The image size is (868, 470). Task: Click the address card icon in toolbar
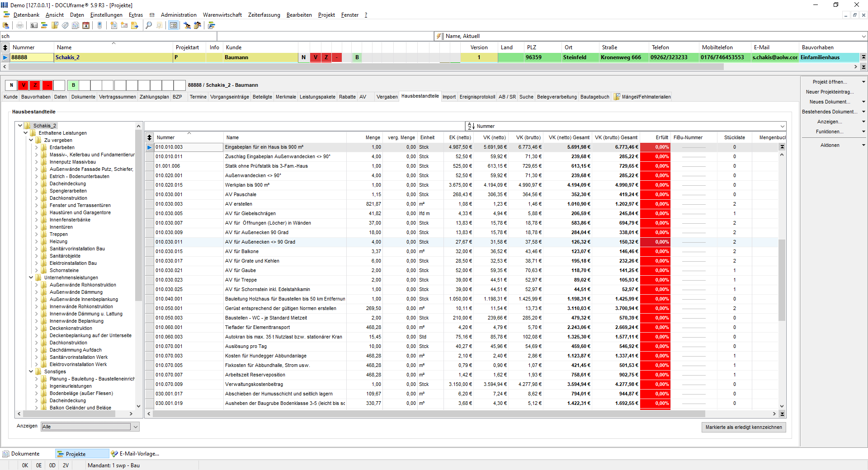[34, 25]
